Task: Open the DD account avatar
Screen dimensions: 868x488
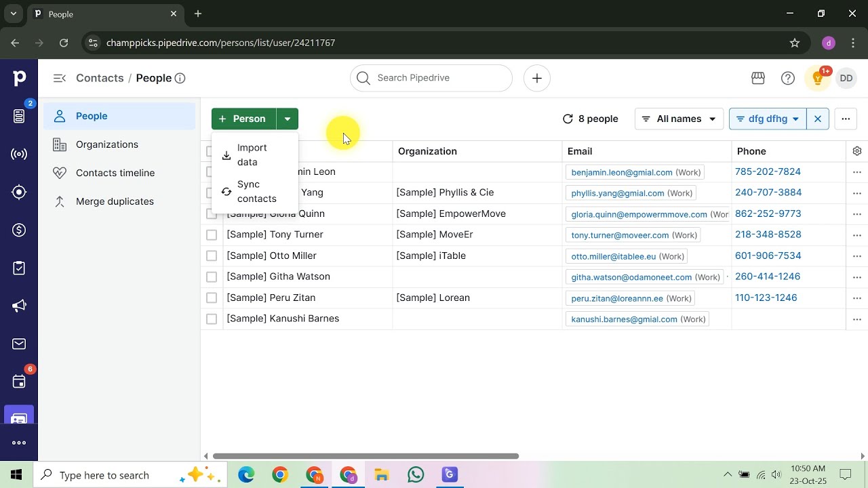Action: point(846,78)
